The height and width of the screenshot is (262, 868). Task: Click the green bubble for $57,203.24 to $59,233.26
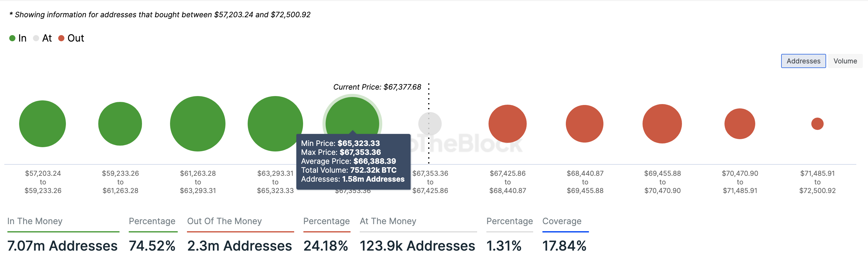tap(43, 123)
